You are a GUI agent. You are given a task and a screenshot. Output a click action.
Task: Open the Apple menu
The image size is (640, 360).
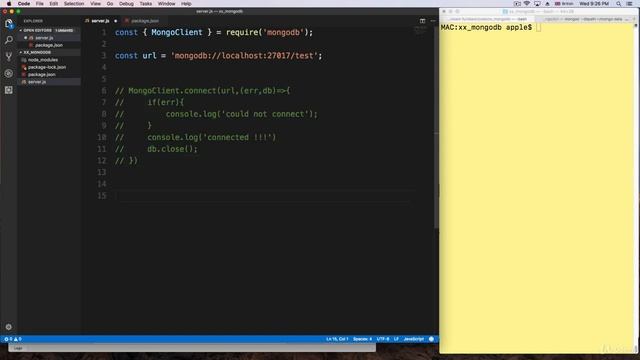pos(9,4)
